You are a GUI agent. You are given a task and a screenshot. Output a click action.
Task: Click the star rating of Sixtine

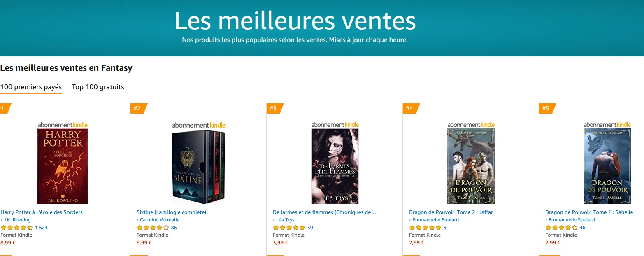coord(153,228)
